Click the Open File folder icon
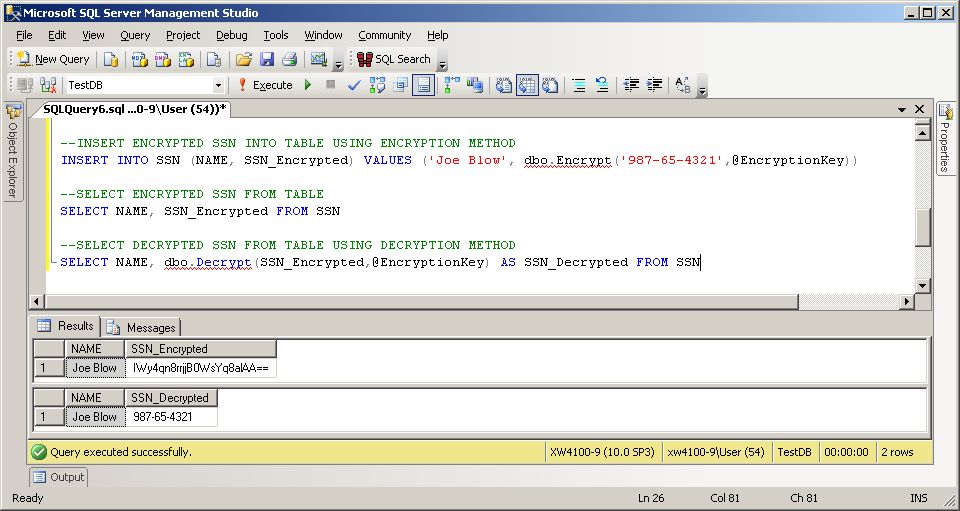960x511 pixels. [x=244, y=59]
